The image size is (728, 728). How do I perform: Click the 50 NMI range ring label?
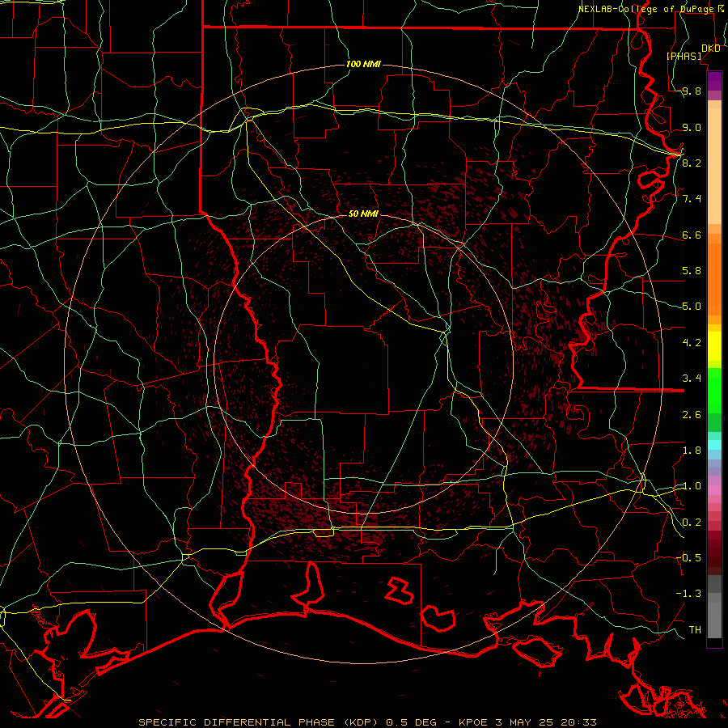click(x=363, y=214)
